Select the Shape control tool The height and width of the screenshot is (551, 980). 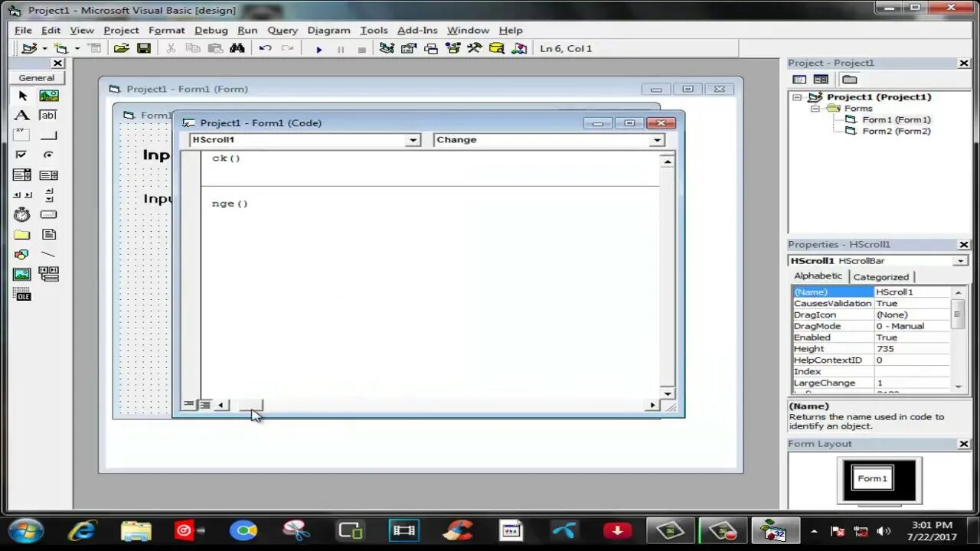(22, 255)
